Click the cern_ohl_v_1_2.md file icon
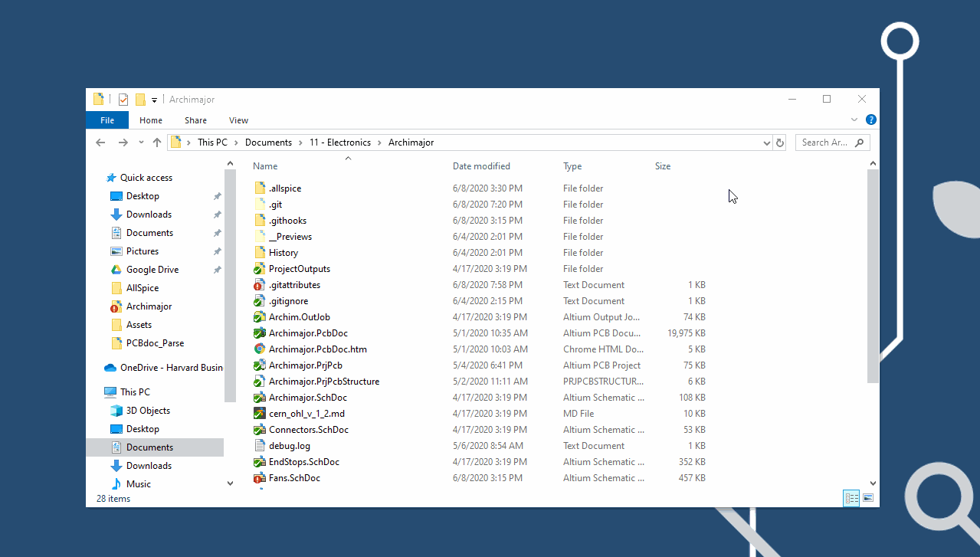The height and width of the screenshot is (557, 980). click(x=260, y=414)
